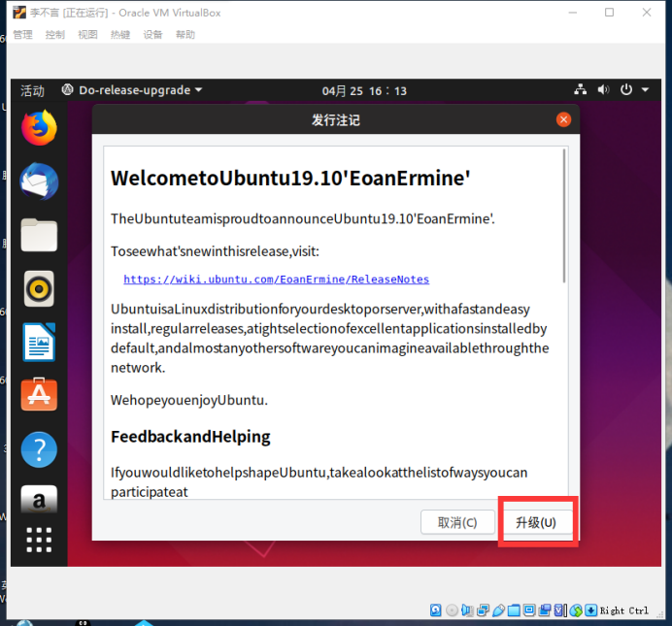Launch Thunderbird mail from the dock
This screenshot has height=626, width=672.
pyautogui.click(x=39, y=181)
